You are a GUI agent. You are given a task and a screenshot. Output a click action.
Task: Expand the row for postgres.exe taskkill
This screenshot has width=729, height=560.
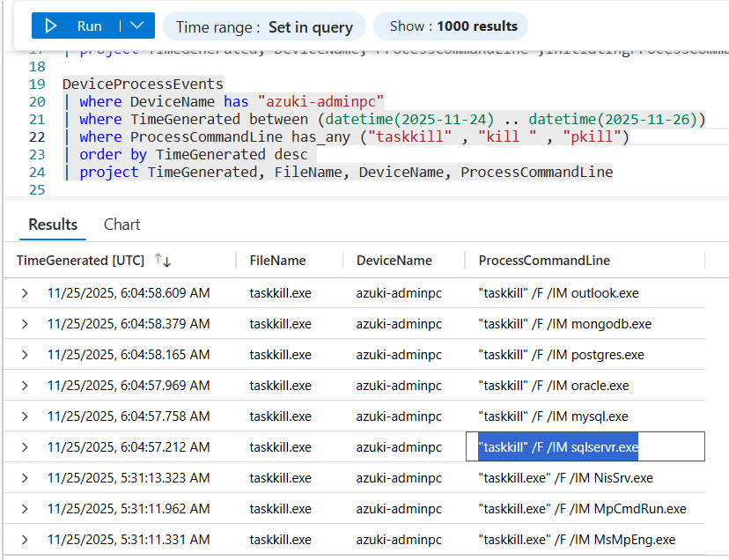point(25,355)
